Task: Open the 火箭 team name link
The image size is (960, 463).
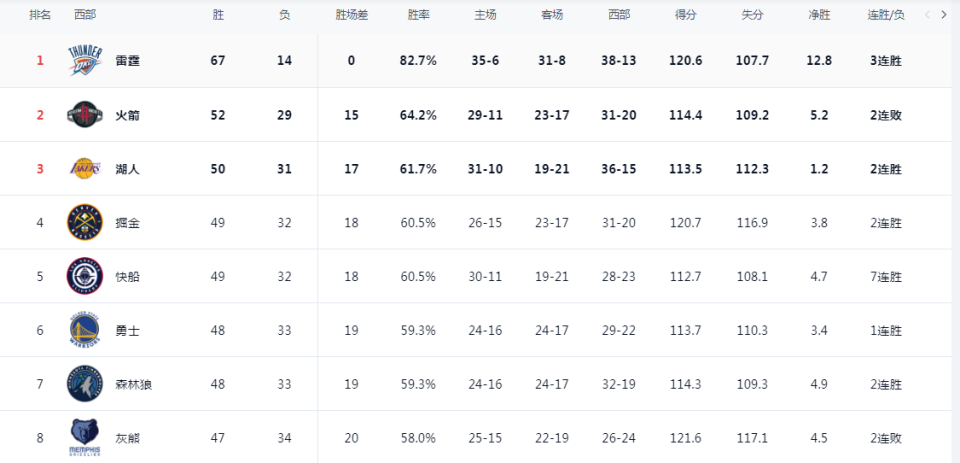Action: click(x=127, y=115)
